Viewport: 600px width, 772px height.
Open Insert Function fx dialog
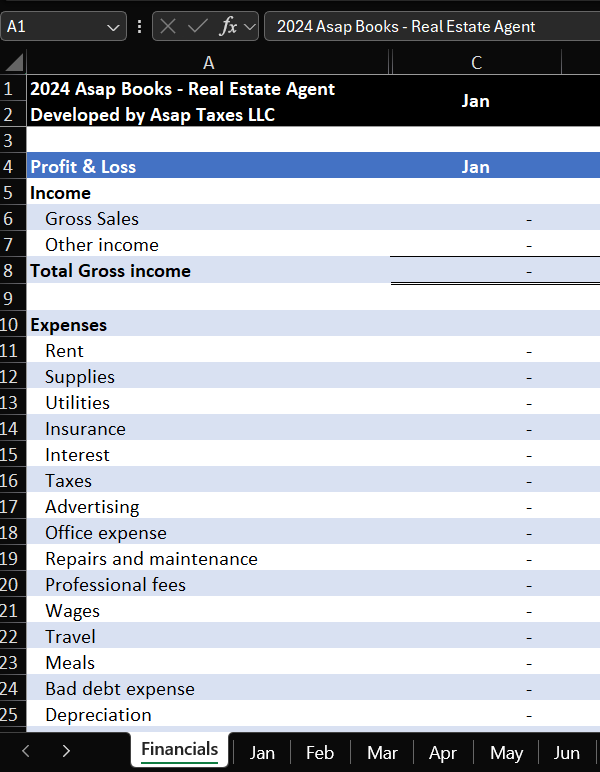tap(228, 27)
